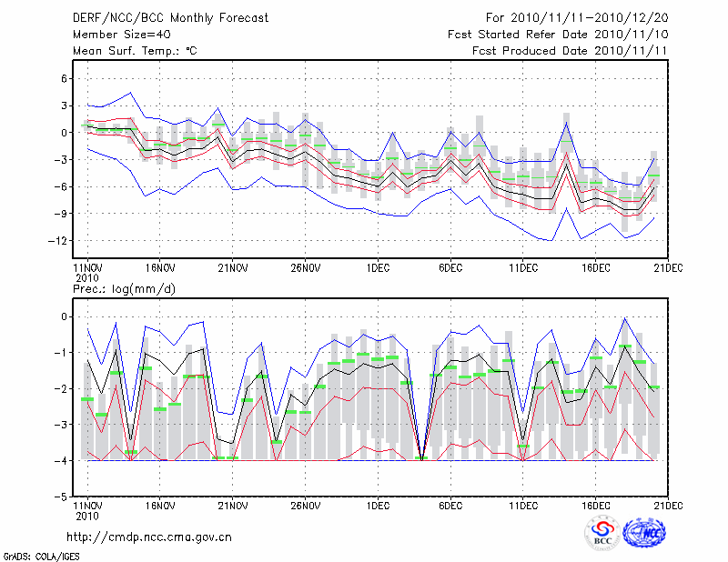
Task: Click the Prec.: log(mm/d) chart label
Action: tap(125, 288)
